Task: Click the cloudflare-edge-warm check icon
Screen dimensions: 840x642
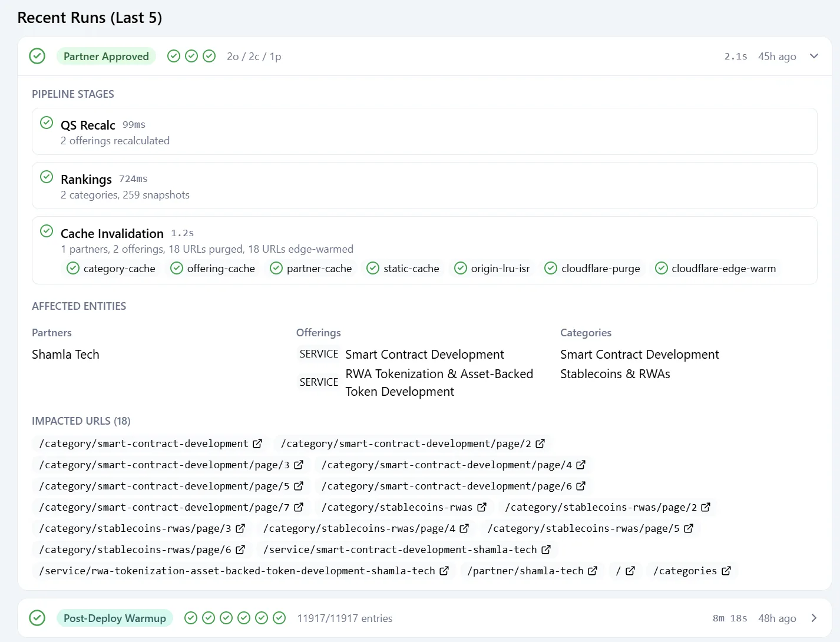Action: (x=662, y=268)
